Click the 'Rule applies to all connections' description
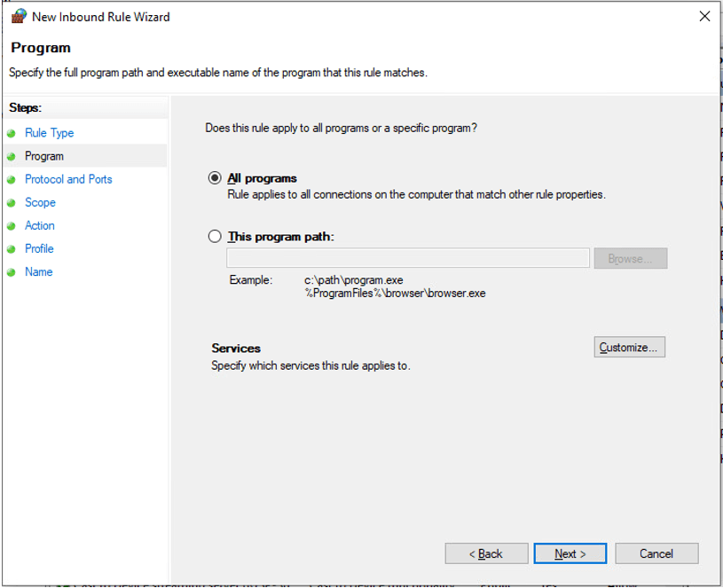Screen dimensions: 723x588 tap(416, 194)
